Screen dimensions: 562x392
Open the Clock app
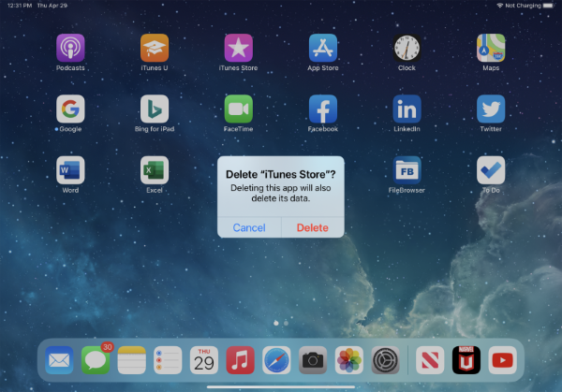pos(407,48)
